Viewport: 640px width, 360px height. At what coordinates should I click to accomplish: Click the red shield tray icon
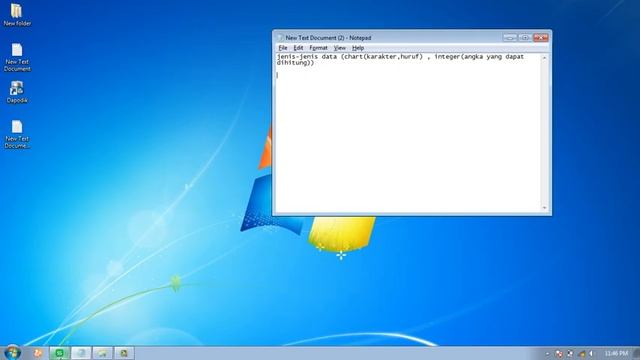559,354
